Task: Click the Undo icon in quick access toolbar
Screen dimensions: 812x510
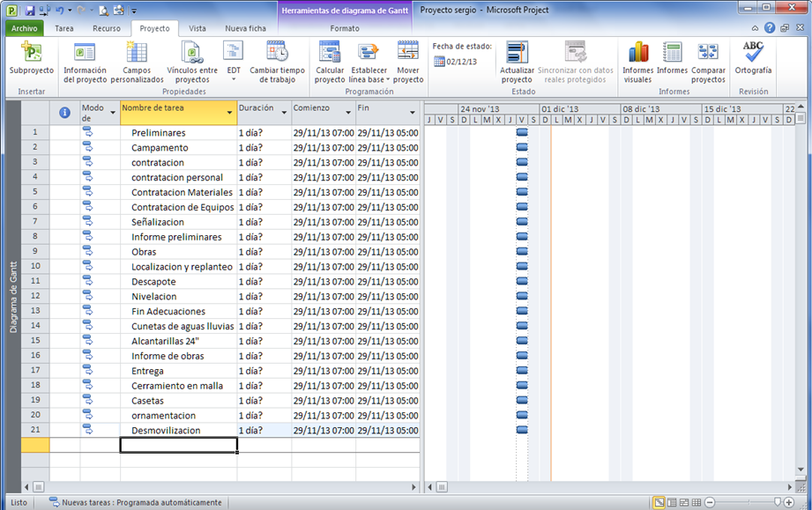Action: [60, 10]
